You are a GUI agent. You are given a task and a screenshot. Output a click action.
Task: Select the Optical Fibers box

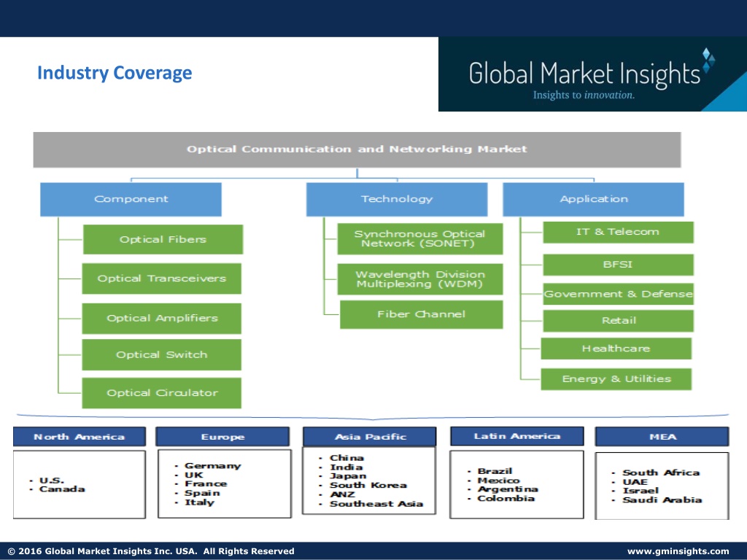(x=163, y=239)
